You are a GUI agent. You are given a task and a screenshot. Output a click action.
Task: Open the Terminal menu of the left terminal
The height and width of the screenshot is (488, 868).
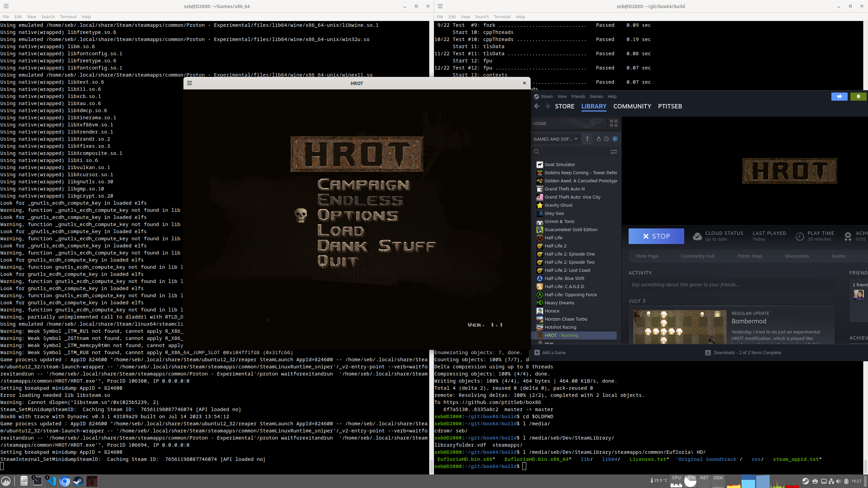pos(68,17)
